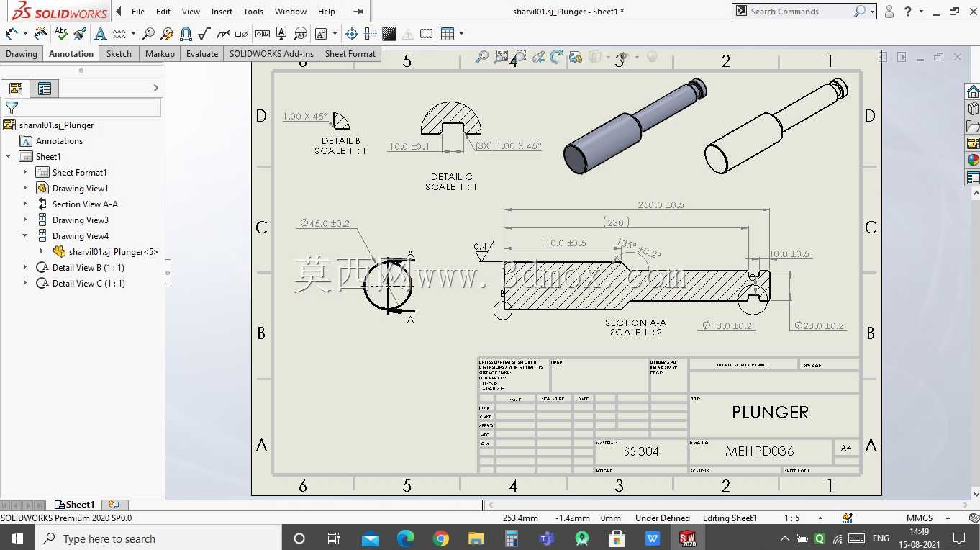Open the Unit System MMGS menu

coord(927,518)
